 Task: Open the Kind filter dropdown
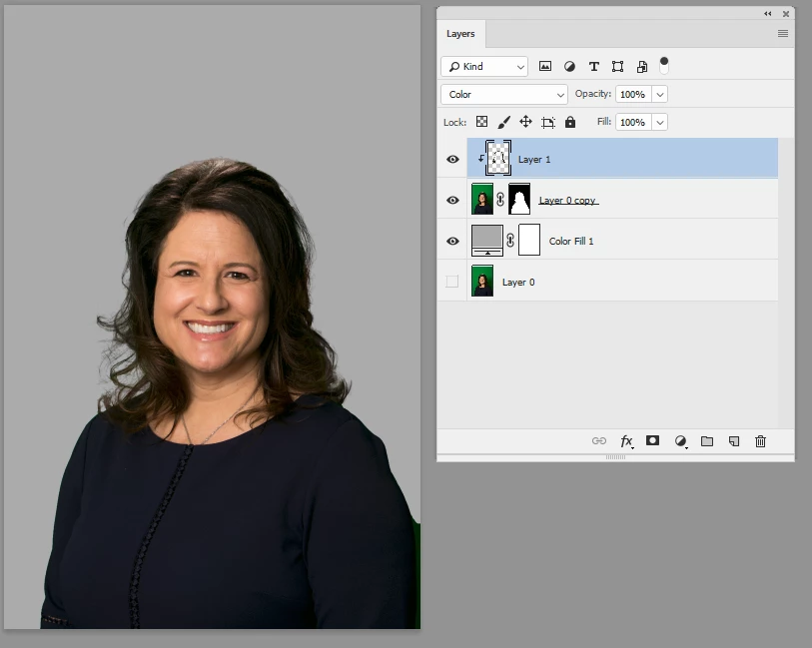click(x=484, y=66)
